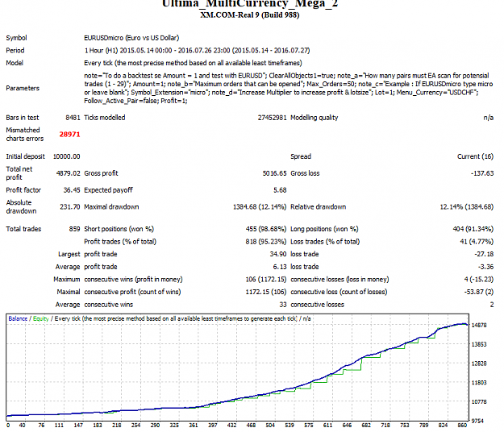This screenshot has width=504, height=432.
Task: Select the average profit trade value 6.13
Action: [280, 267]
